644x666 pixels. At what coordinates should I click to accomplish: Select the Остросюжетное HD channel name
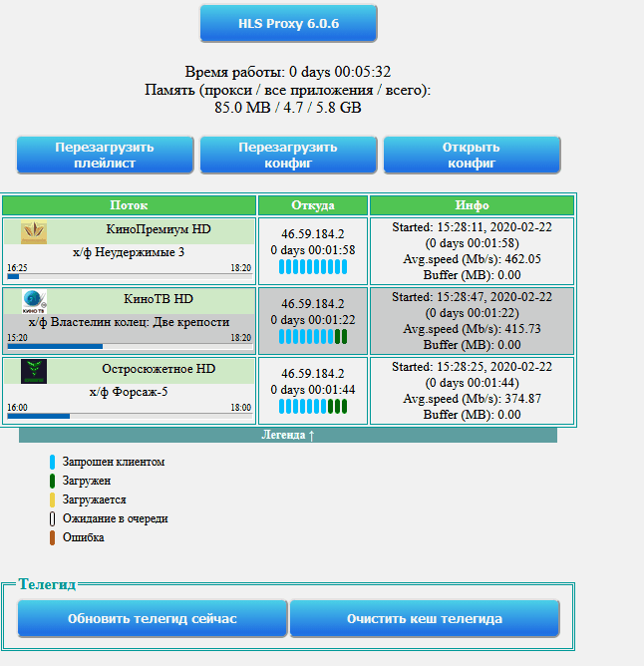(x=159, y=369)
